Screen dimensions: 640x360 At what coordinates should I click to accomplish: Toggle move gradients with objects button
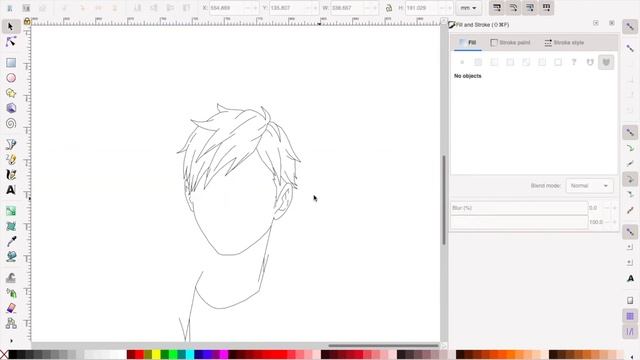[x=530, y=8]
